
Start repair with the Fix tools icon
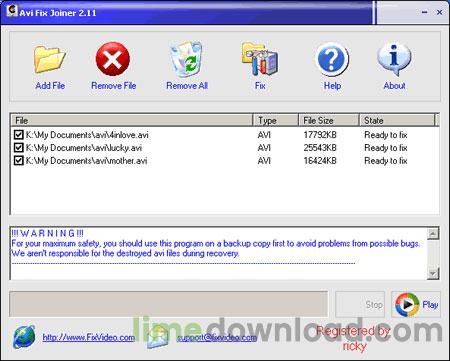pyautogui.click(x=260, y=59)
